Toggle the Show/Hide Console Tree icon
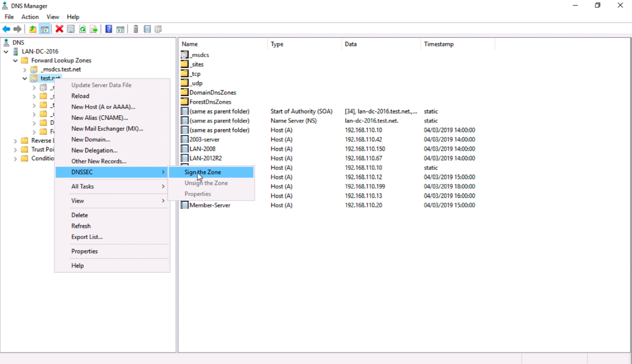 click(45, 29)
